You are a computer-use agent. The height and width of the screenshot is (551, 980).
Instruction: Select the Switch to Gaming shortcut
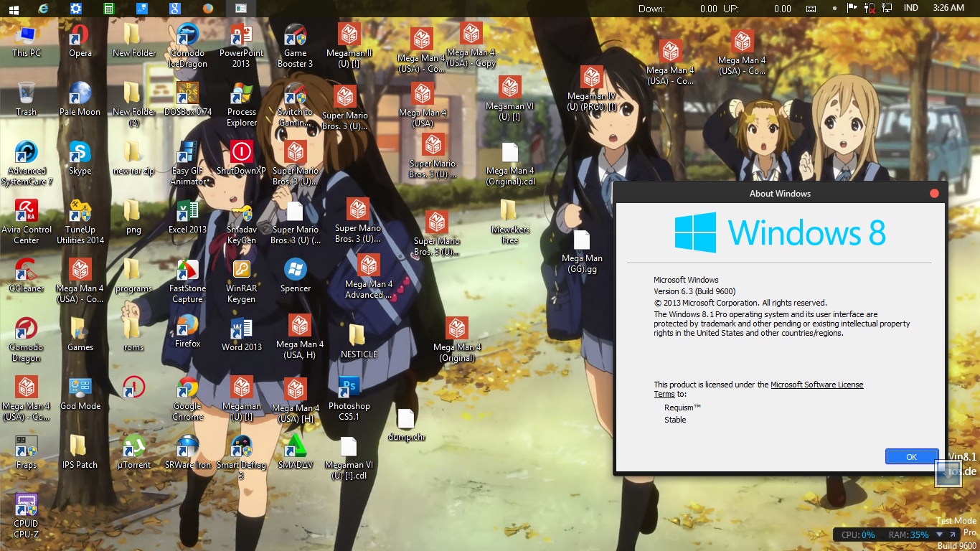[296, 105]
